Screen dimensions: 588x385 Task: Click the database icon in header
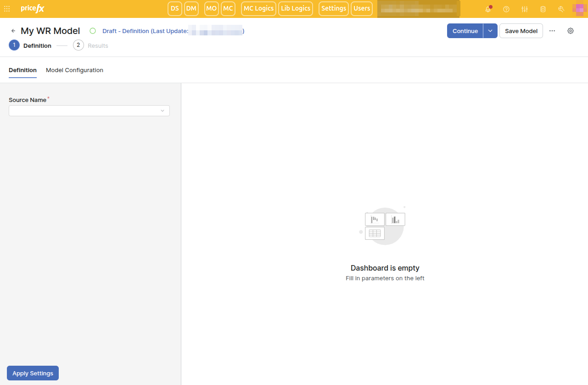[x=543, y=9]
